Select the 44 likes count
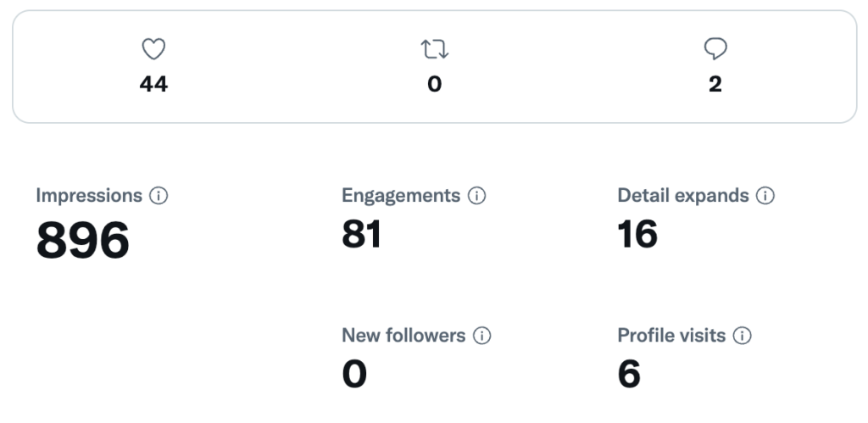Image resolution: width=868 pixels, height=423 pixels. click(x=153, y=84)
